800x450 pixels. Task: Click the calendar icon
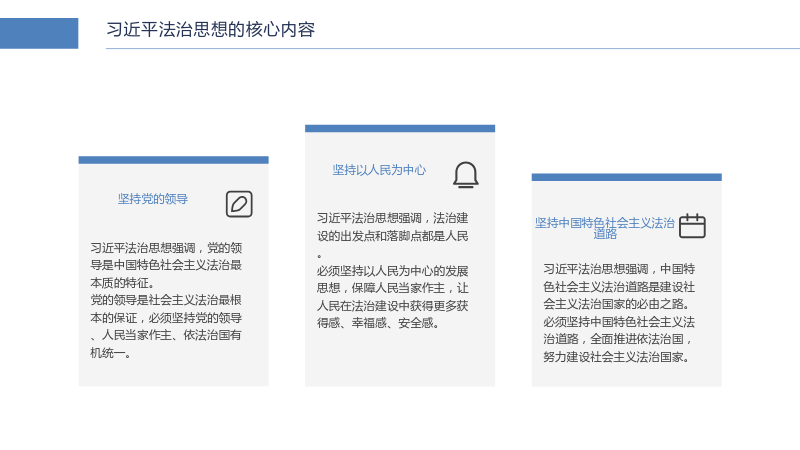click(x=692, y=226)
